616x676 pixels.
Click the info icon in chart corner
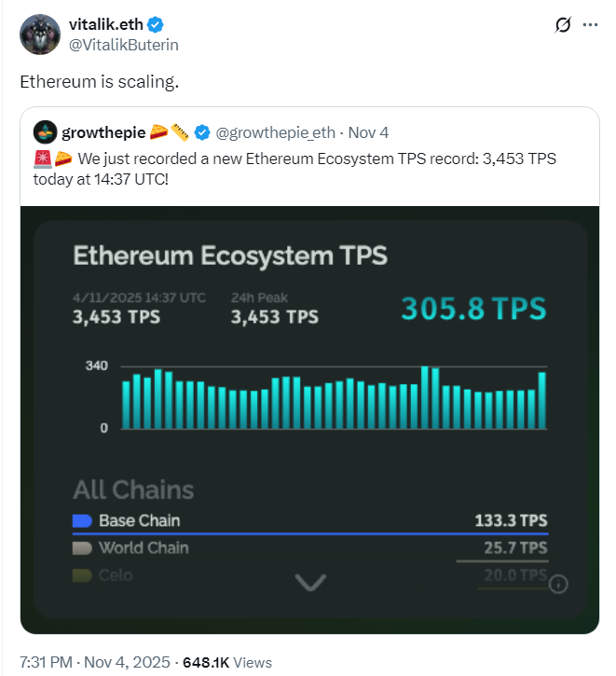(559, 585)
